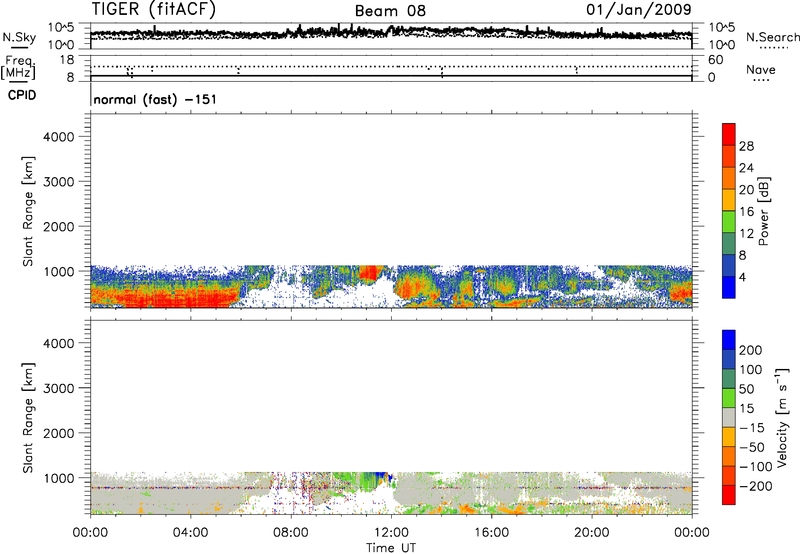Click the red top of Power colorbar
The image size is (800, 554).
[729, 134]
